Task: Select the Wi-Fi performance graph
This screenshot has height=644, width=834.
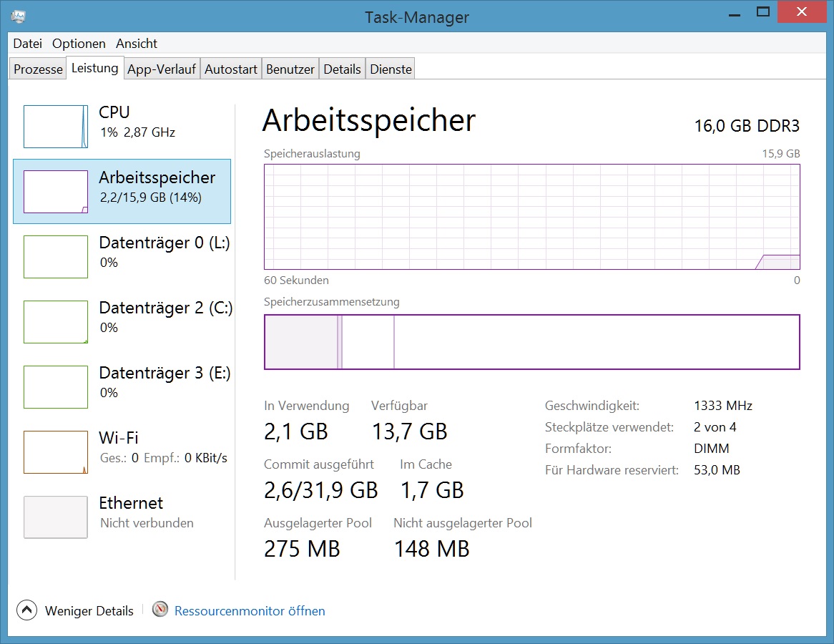Action: pos(56,452)
